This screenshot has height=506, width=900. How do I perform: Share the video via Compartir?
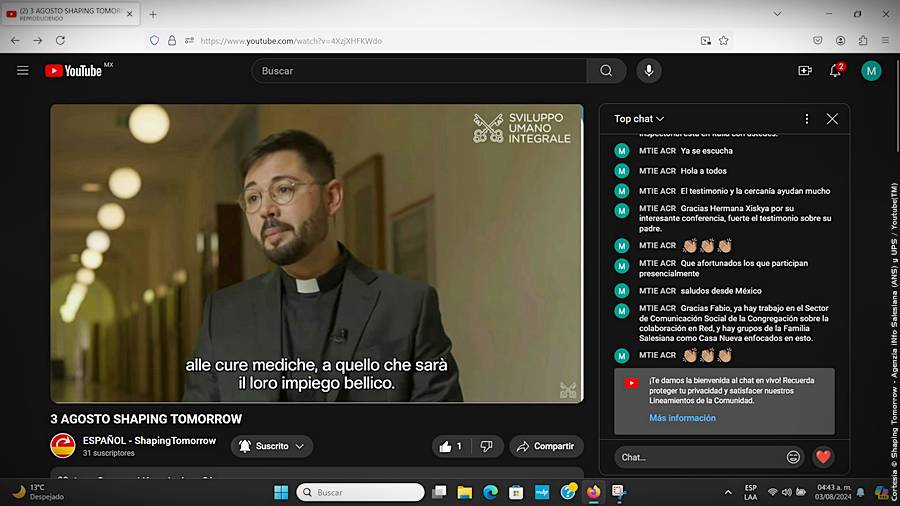546,446
